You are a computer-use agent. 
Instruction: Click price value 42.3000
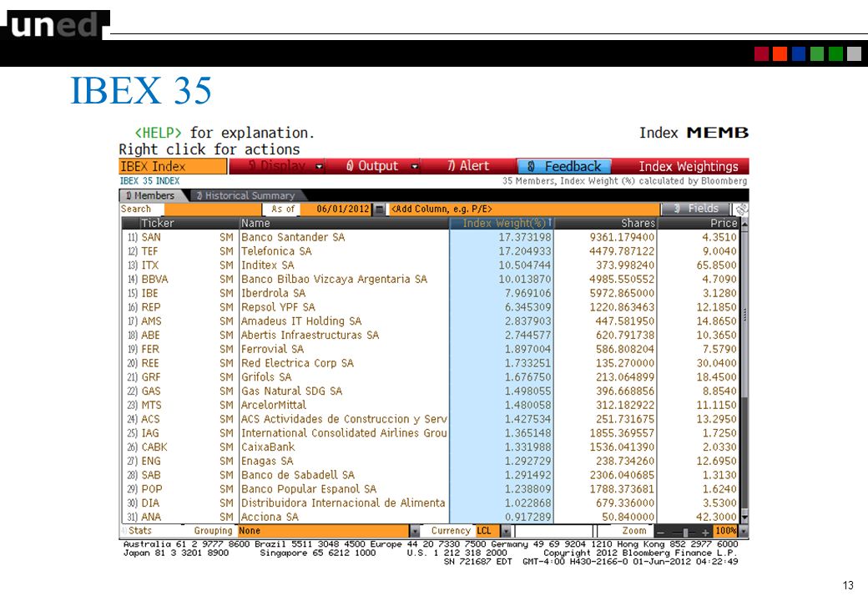pos(716,518)
